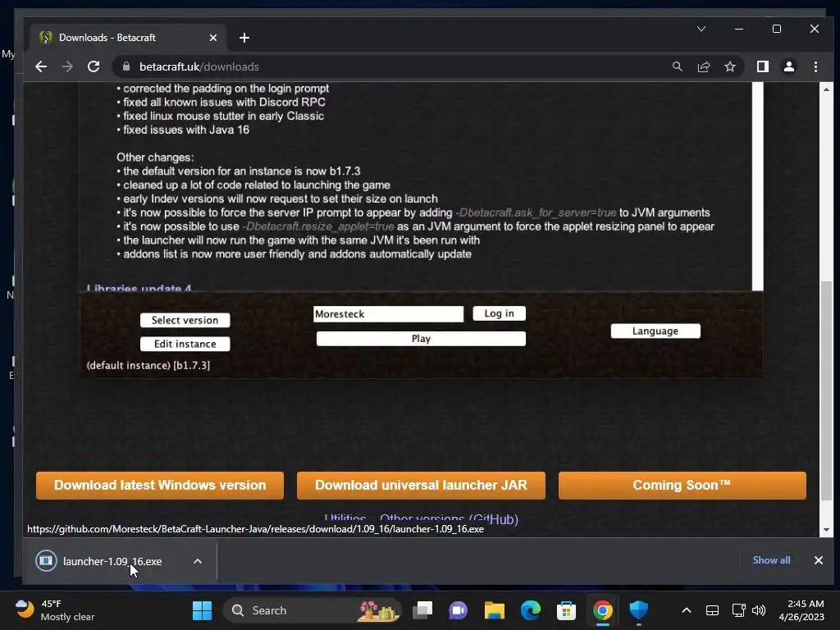Viewport: 840px width, 630px height.
Task: Open Microsoft Store from taskbar
Action: point(566,610)
